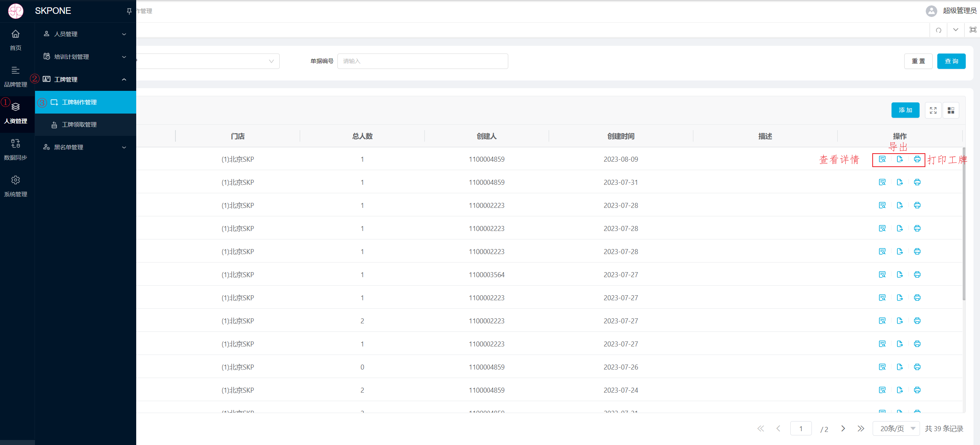The height and width of the screenshot is (445, 980).
Task: Open 品牌管理 in the left rail
Action: (15, 77)
